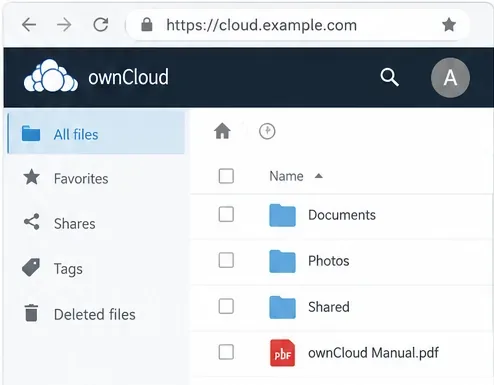The height and width of the screenshot is (385, 494).
Task: Reload the page with refresh icon
Action: pyautogui.click(x=100, y=24)
